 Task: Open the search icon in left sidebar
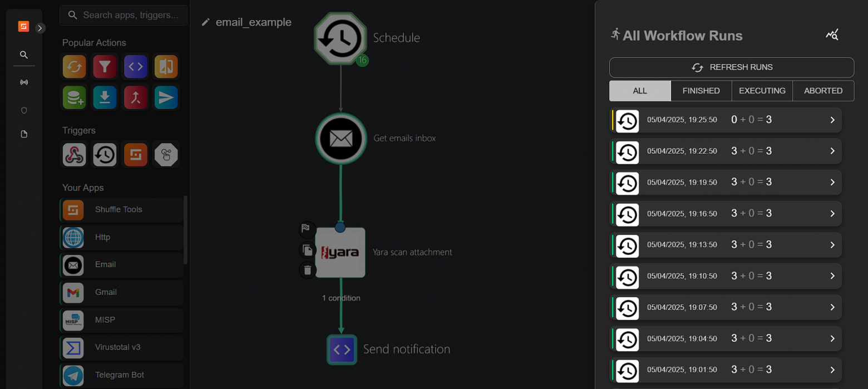pyautogui.click(x=23, y=55)
